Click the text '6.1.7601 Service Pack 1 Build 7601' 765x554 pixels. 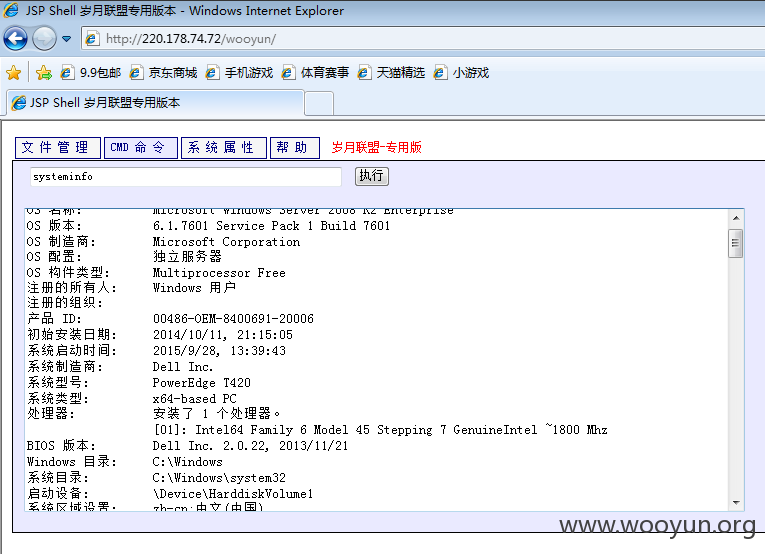[271, 226]
